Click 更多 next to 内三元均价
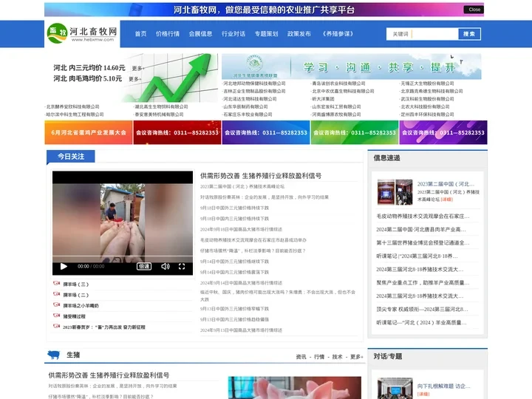This screenshot has width=532, height=399. click(137, 69)
